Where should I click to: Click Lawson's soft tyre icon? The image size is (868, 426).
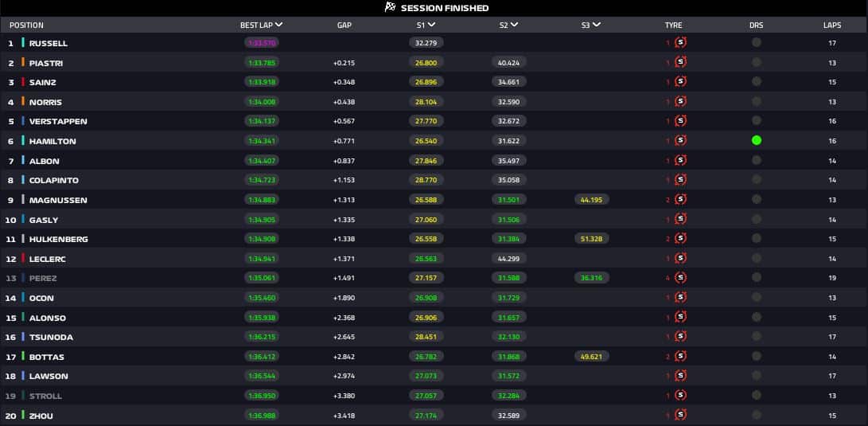tap(680, 376)
